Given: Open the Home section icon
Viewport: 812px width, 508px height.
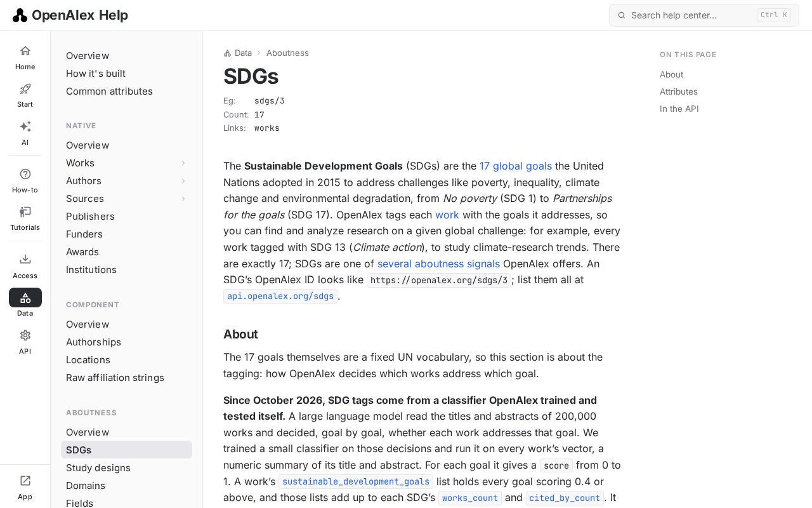Looking at the screenshot, I should click(x=25, y=51).
